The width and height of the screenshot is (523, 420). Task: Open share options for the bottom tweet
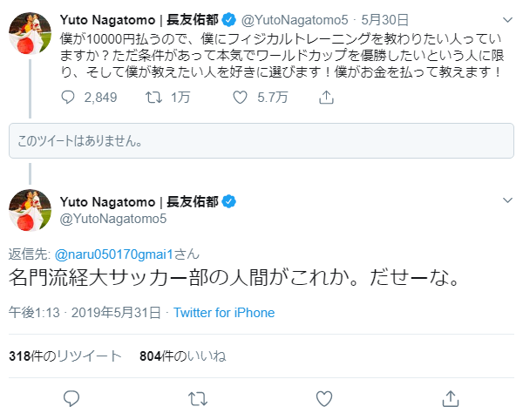pyautogui.click(x=451, y=399)
